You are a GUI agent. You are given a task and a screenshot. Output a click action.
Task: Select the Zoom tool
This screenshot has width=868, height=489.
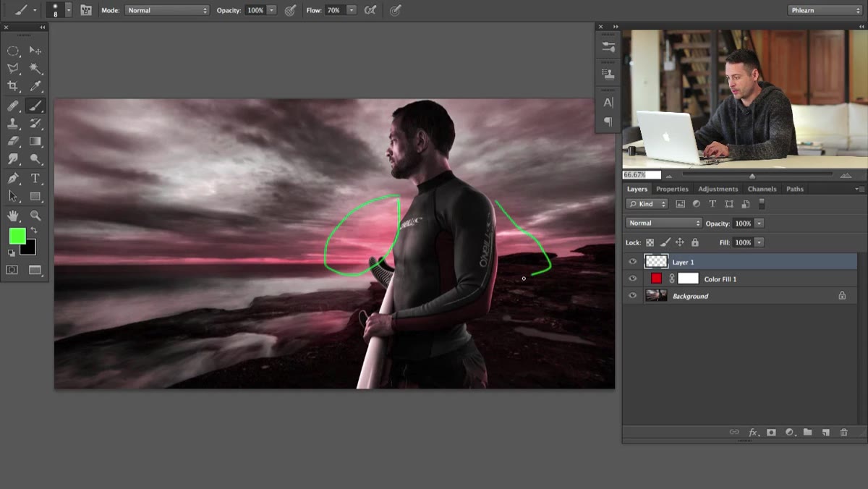pyautogui.click(x=35, y=215)
